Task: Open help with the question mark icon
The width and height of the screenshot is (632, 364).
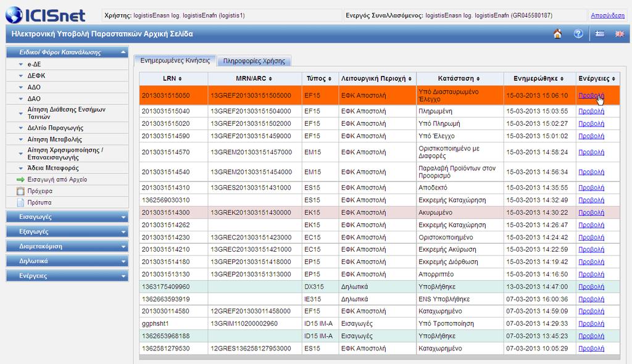Action: tap(578, 34)
